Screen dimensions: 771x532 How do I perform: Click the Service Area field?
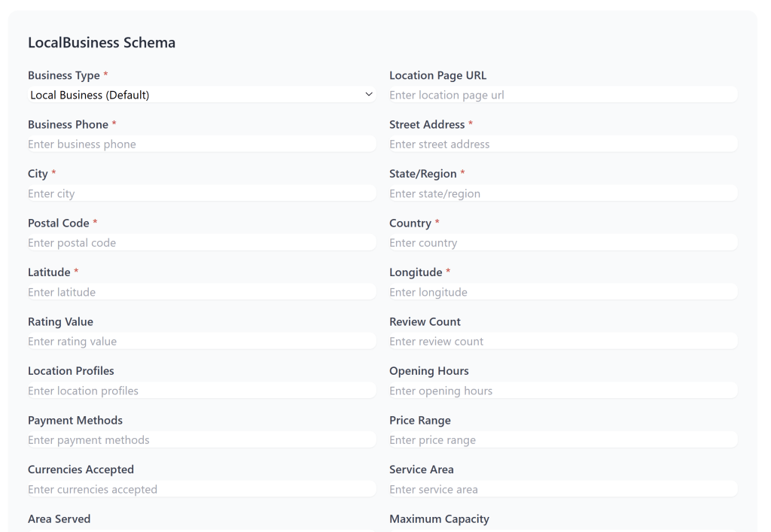[x=562, y=489]
